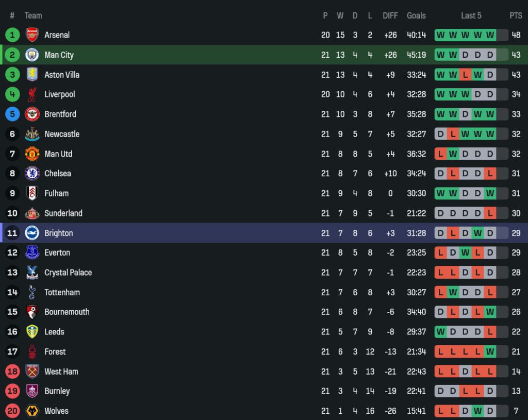Click the green position 1 rank badge
The width and height of the screenshot is (528, 420).
tap(12, 35)
